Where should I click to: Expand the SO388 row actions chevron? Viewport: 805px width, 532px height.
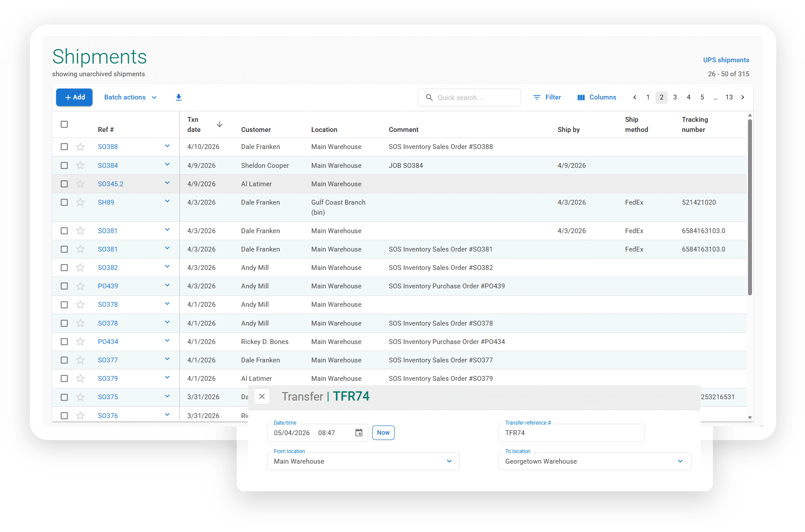pyautogui.click(x=167, y=146)
